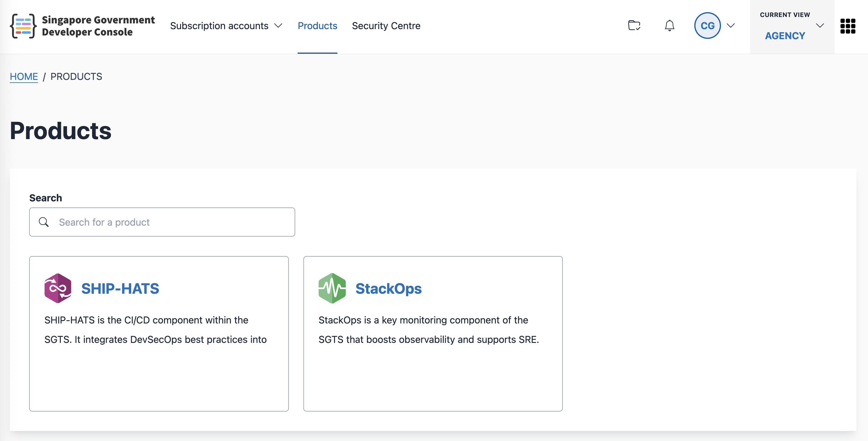Open the folder checkmark icon in header
The height and width of the screenshot is (441, 868).
[x=634, y=26]
